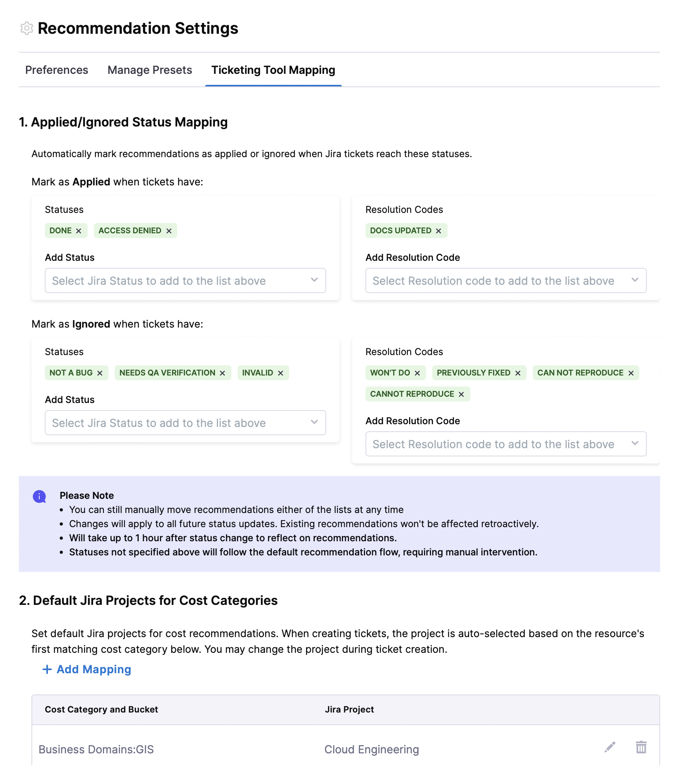Open the Ignored Jira Status dropdown
The width and height of the screenshot is (679, 784).
point(185,423)
